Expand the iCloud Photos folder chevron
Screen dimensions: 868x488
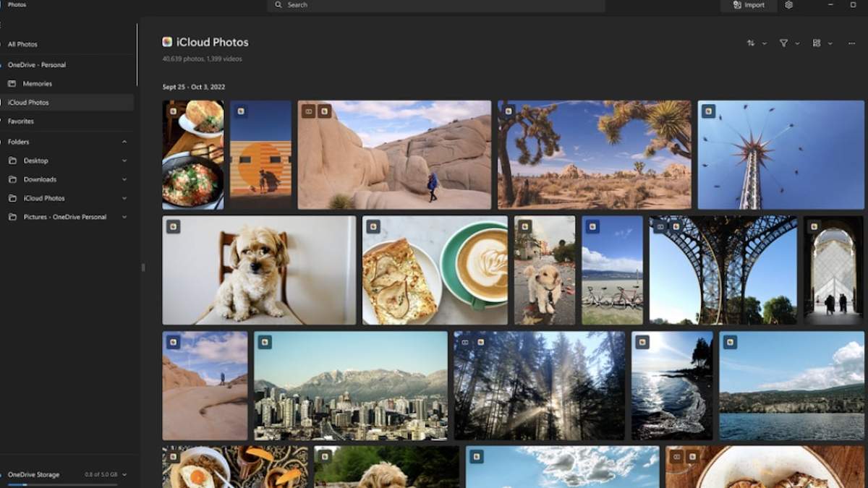tap(124, 198)
